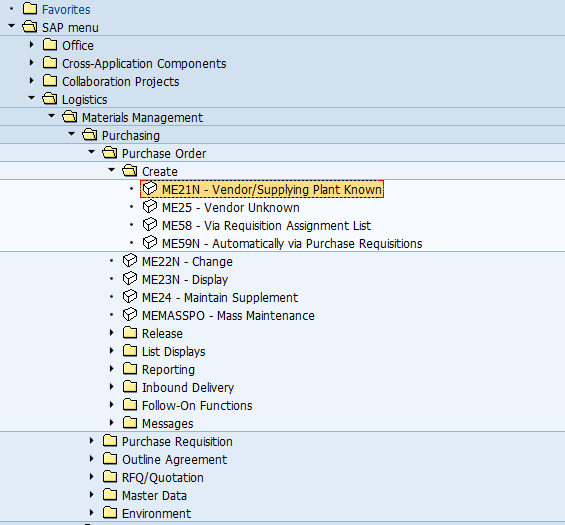Click the Office folder icon

[x=50, y=45]
